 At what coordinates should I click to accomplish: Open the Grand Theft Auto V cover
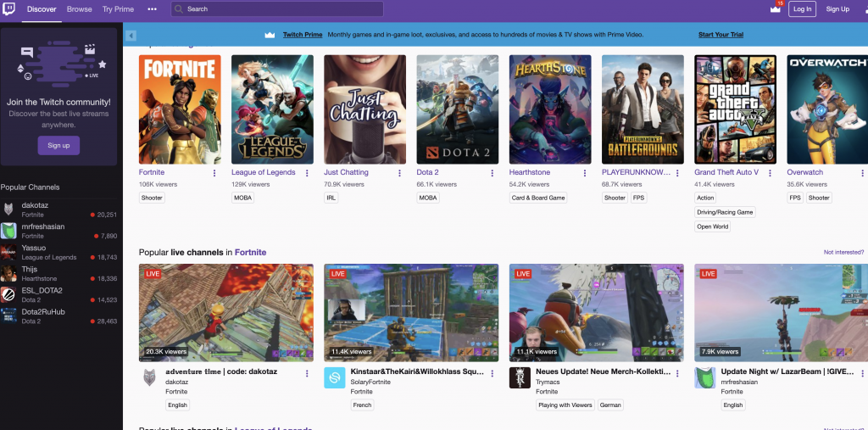point(735,109)
